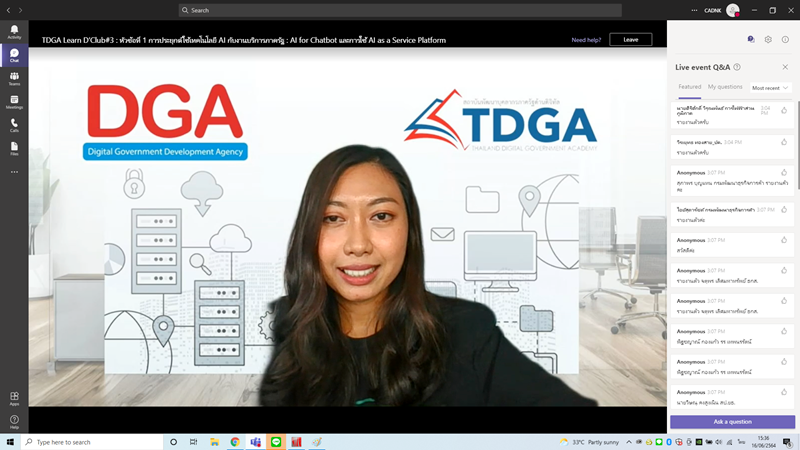Open the LINE app on the taskbar

click(x=276, y=442)
